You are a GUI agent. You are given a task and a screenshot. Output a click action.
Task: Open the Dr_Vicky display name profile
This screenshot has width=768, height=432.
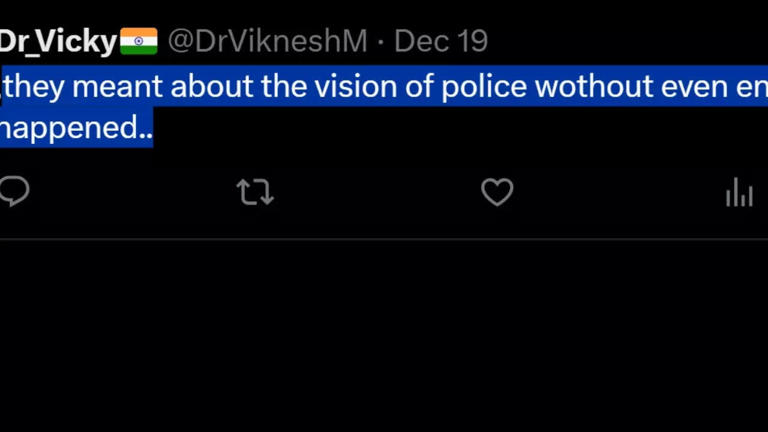[58, 42]
